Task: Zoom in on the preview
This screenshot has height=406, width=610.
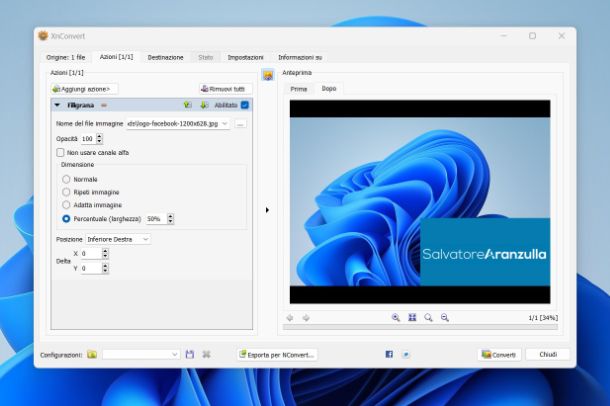Action: (x=396, y=318)
